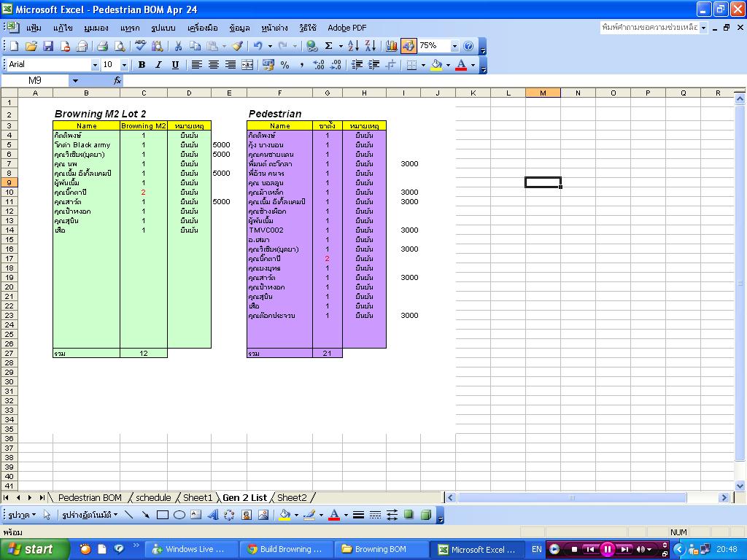Toggle Italic formatting
747x560 pixels.
(158, 65)
